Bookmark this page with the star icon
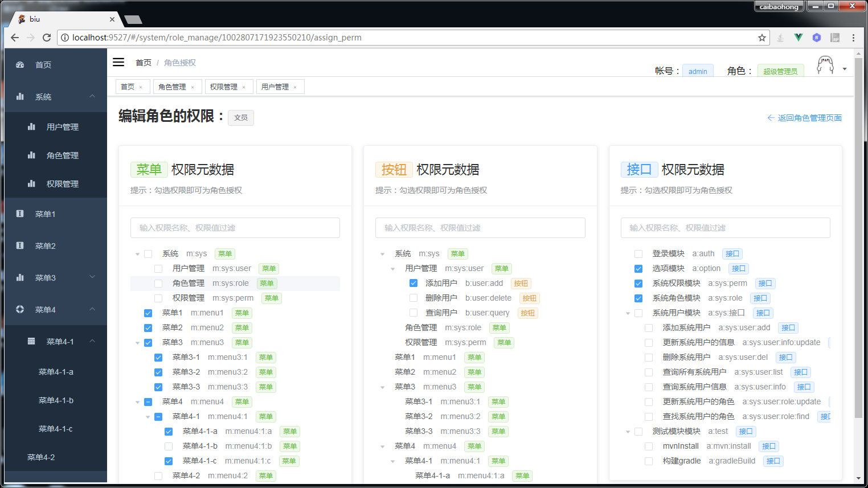Image resolution: width=868 pixels, height=488 pixels. [762, 38]
